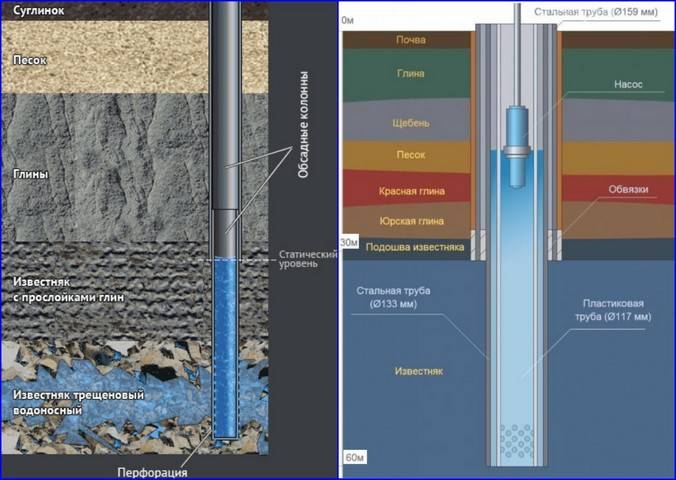Select the "Обвязки" label
The width and height of the screenshot is (676, 480).
(626, 188)
